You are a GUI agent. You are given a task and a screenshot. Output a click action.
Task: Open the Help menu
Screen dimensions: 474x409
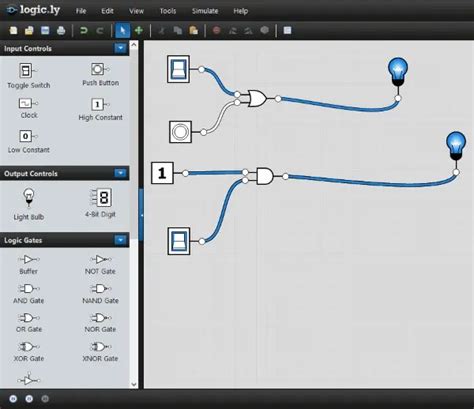241,11
